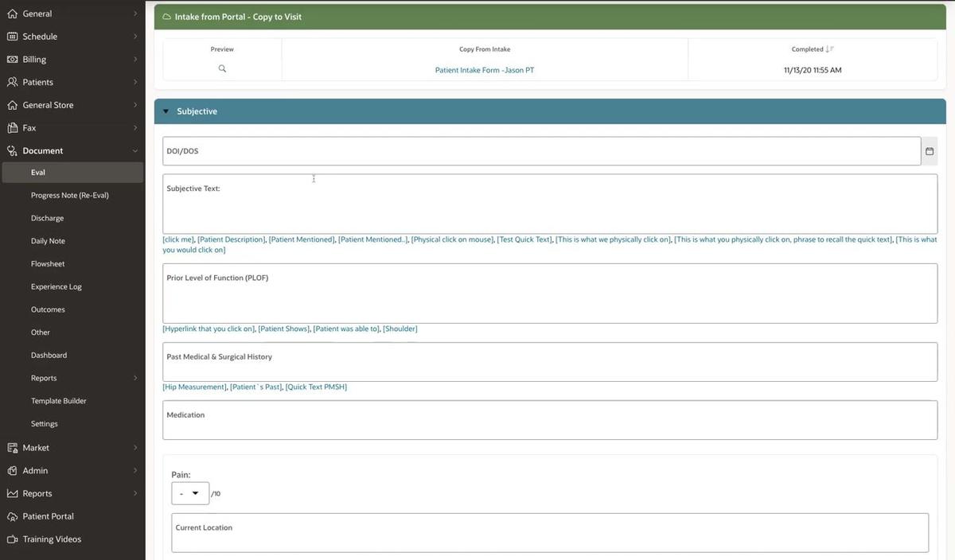Open the DOI/DOS date picker calendar
955x560 pixels.
929,150
